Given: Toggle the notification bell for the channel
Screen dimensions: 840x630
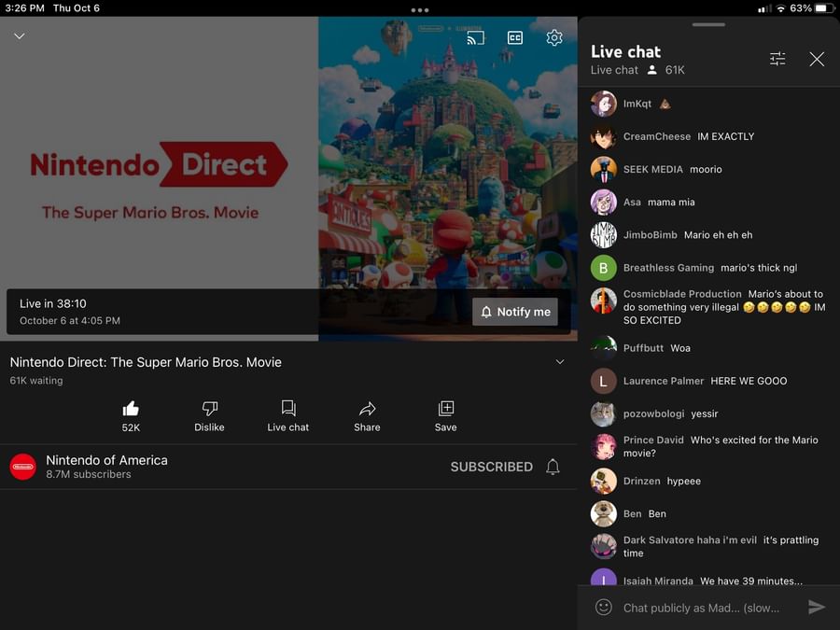Looking at the screenshot, I should pyautogui.click(x=553, y=467).
